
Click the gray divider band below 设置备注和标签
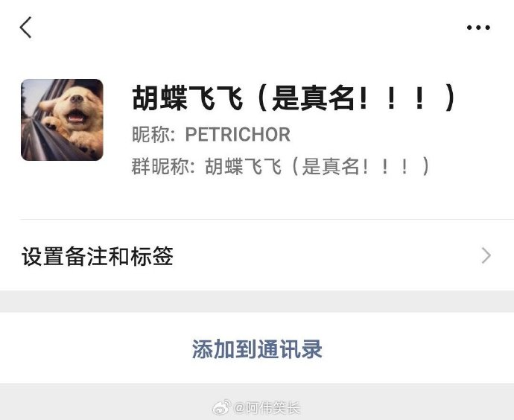click(257, 301)
